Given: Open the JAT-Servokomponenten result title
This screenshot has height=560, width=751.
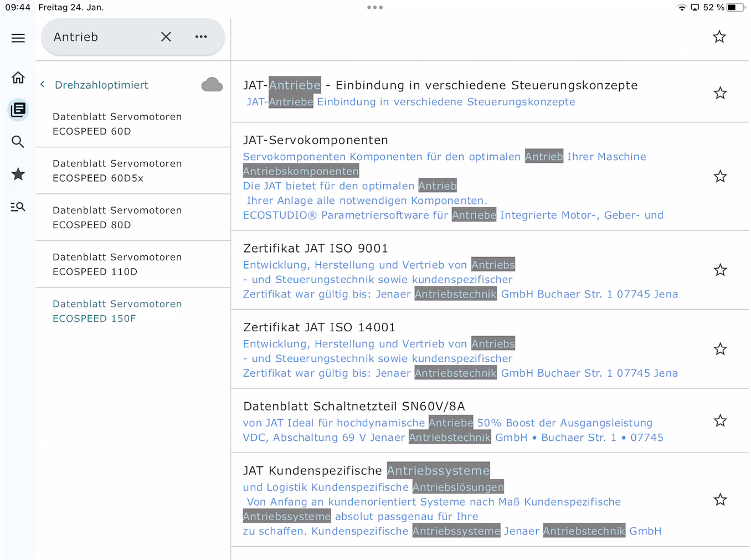Looking at the screenshot, I should point(316,140).
